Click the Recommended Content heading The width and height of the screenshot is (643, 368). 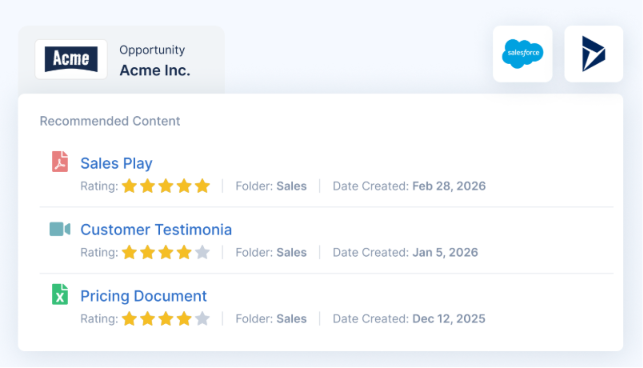(110, 121)
